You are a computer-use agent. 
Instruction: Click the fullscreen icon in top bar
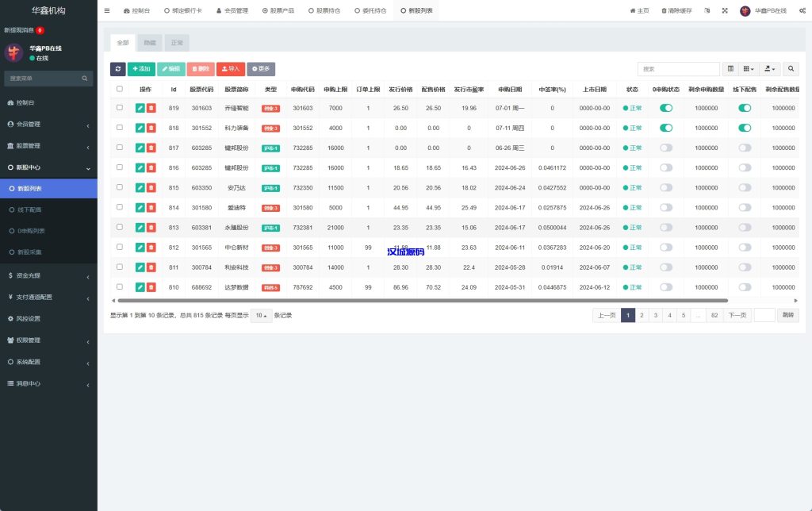[x=725, y=11]
